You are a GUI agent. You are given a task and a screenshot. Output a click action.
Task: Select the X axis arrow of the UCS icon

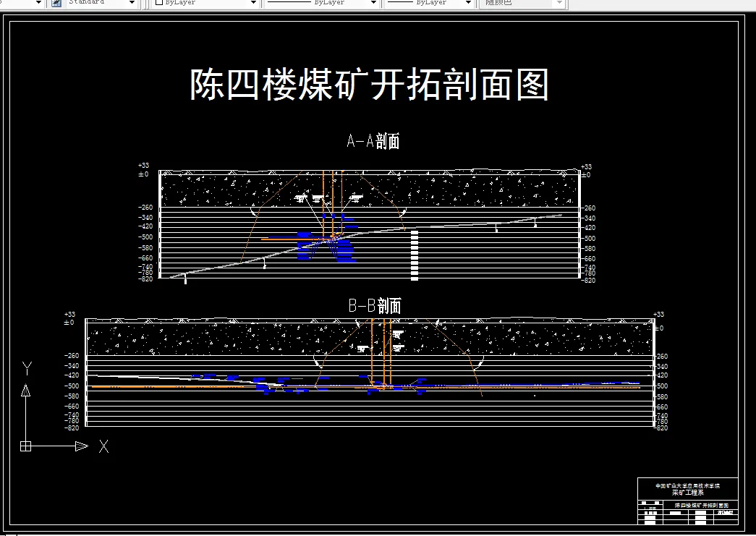click(x=82, y=446)
